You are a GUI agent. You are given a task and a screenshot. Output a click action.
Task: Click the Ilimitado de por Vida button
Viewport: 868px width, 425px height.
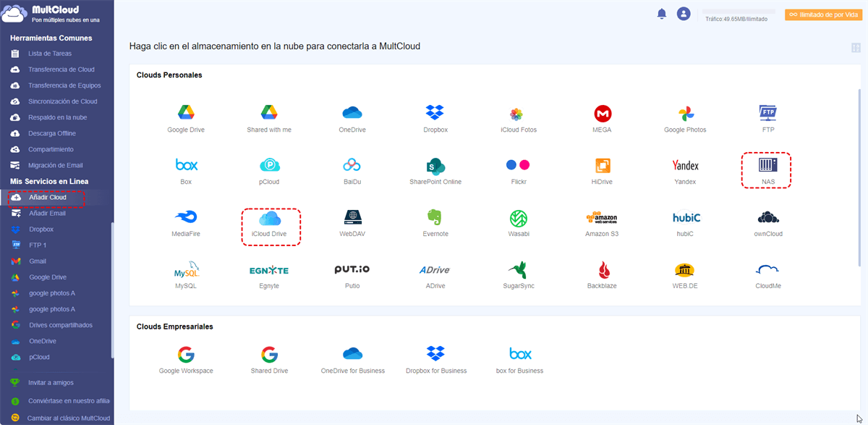823,14
